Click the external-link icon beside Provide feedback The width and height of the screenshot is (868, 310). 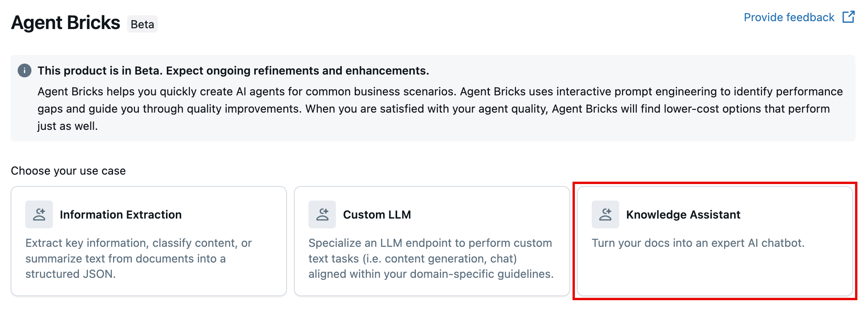tap(848, 17)
